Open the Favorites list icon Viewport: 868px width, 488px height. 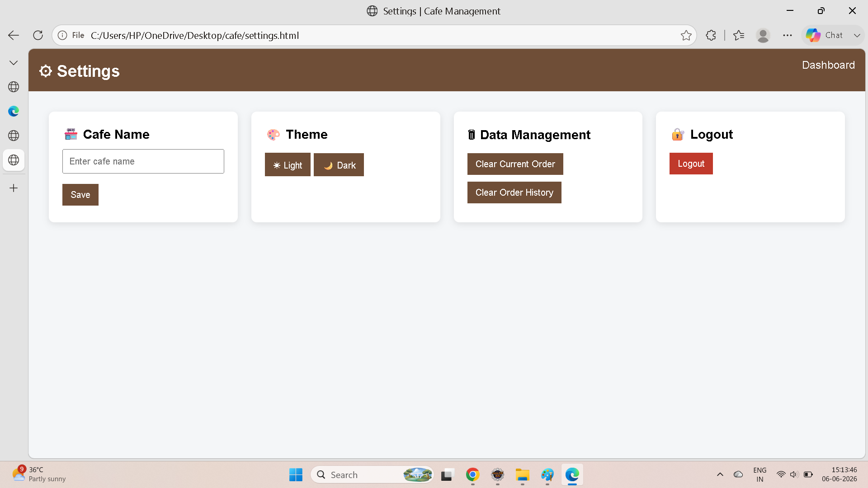(x=739, y=35)
